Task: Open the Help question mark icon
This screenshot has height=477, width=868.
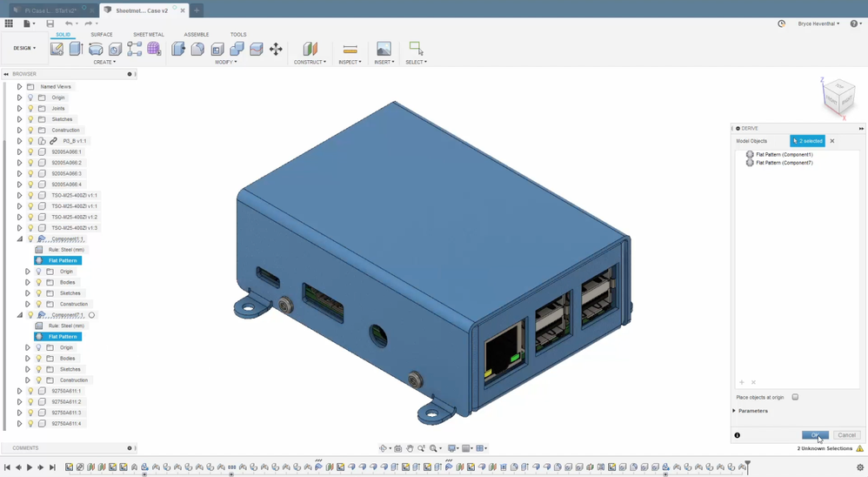Action: pyautogui.click(x=853, y=24)
